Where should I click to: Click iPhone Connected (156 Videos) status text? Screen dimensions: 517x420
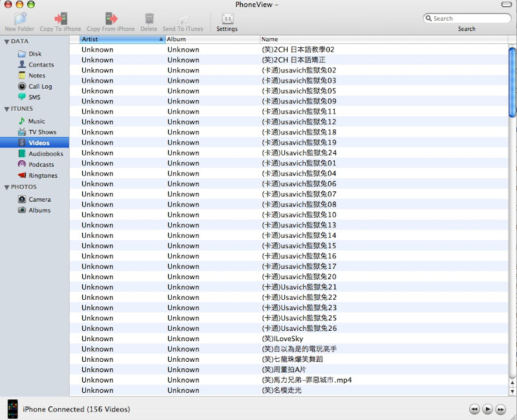coord(76,409)
